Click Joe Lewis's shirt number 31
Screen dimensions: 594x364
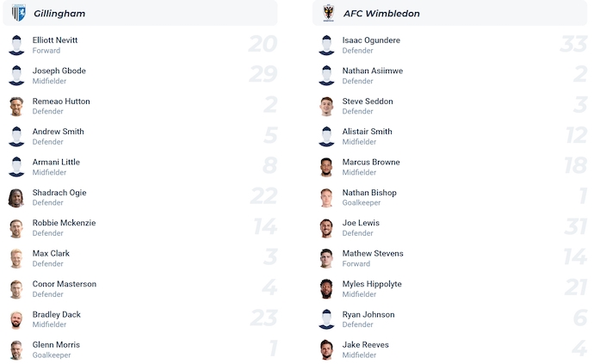[x=576, y=227]
